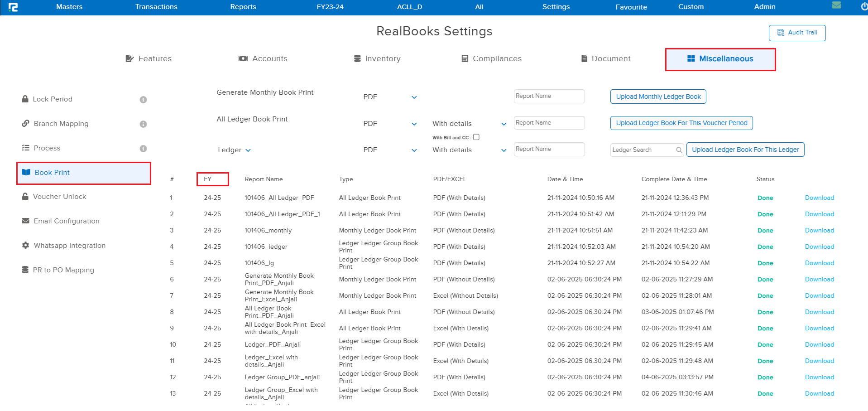Click the RealBooks logo icon
This screenshot has height=411, width=868.
coord(13,7)
